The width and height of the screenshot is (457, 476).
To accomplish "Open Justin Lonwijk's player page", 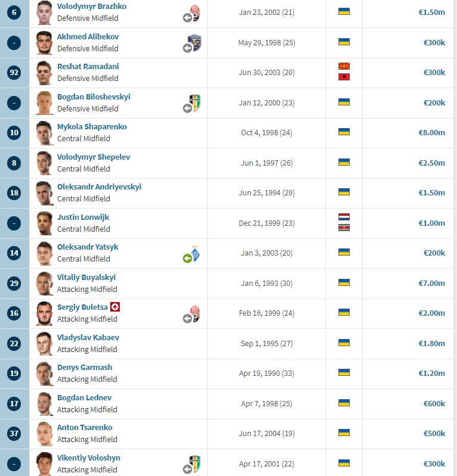I will click(x=83, y=217).
